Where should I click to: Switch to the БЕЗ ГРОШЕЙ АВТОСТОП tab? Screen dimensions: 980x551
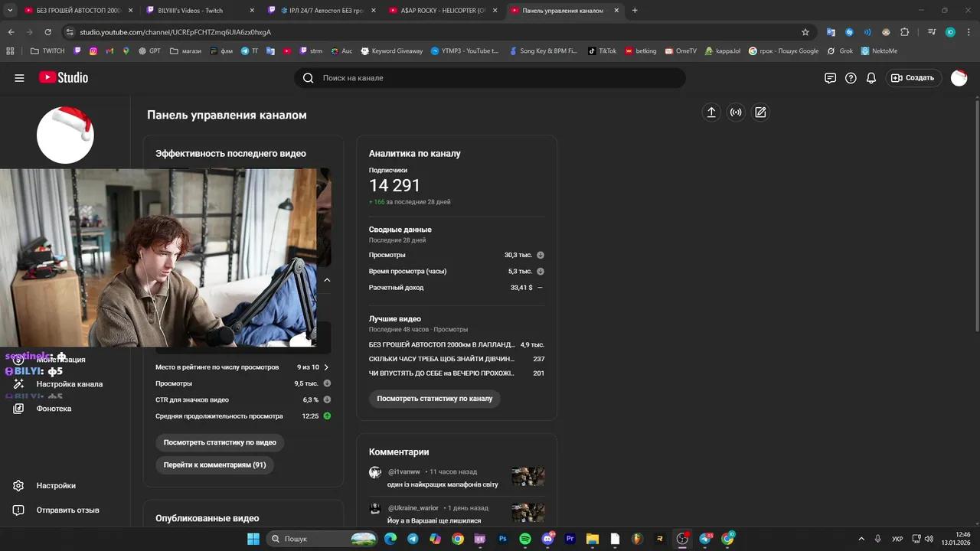click(78, 11)
